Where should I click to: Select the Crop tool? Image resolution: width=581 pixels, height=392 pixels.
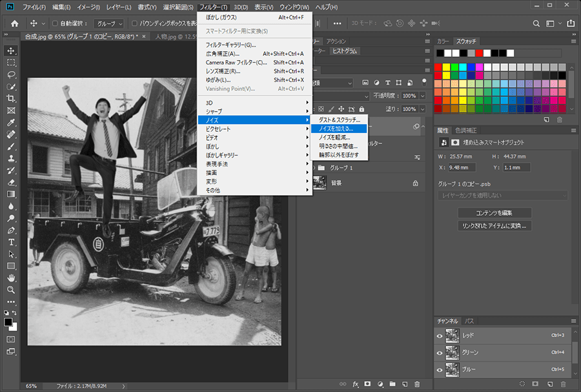(11, 98)
